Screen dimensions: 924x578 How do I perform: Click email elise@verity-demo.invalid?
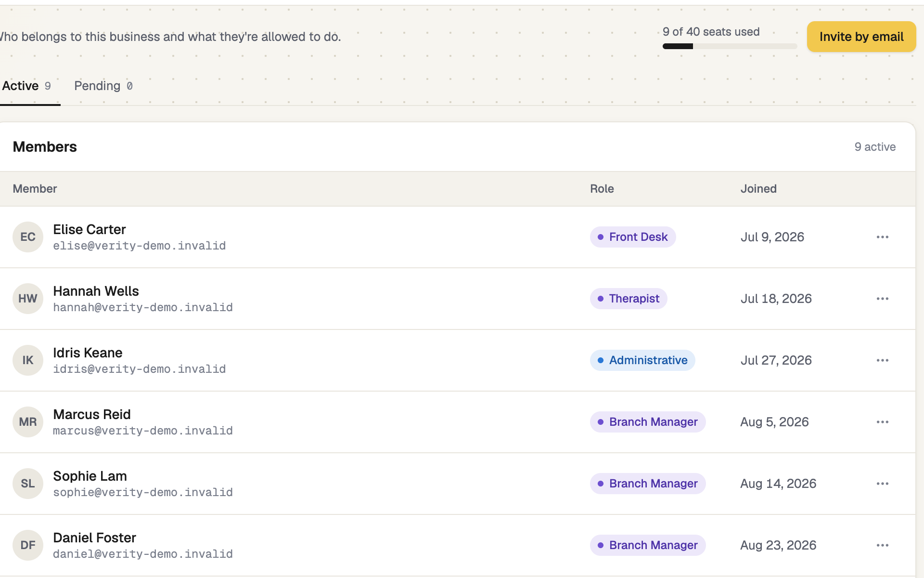click(x=139, y=246)
